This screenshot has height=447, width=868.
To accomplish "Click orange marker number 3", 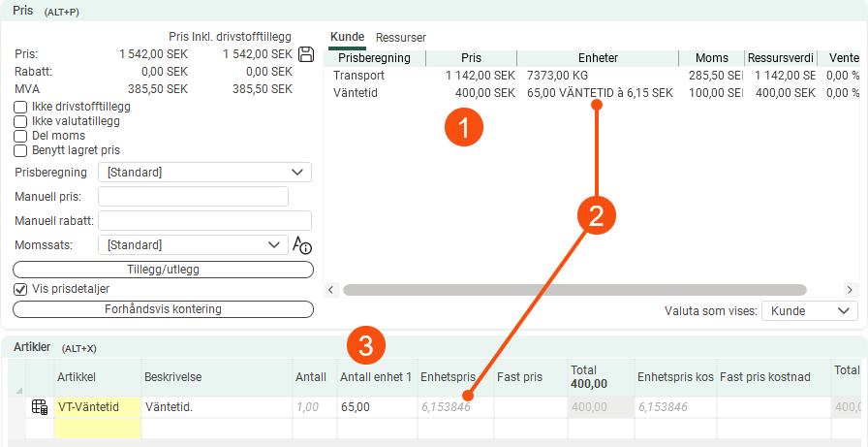I will [x=367, y=345].
